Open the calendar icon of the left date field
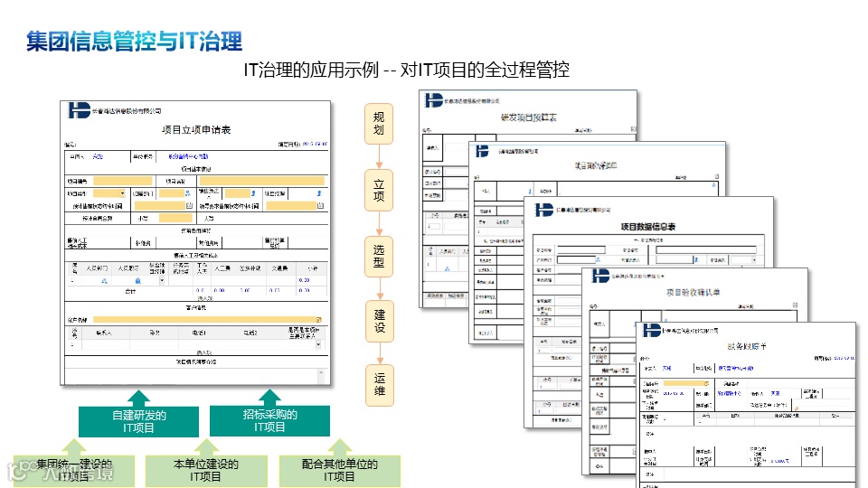The height and width of the screenshot is (488, 868). pos(189,205)
